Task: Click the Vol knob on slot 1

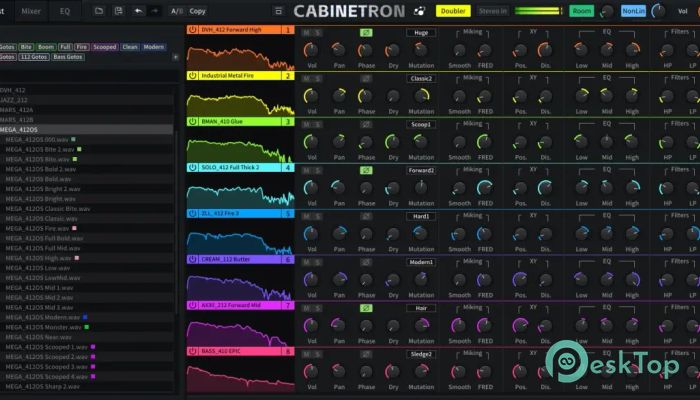Action: coord(311,49)
